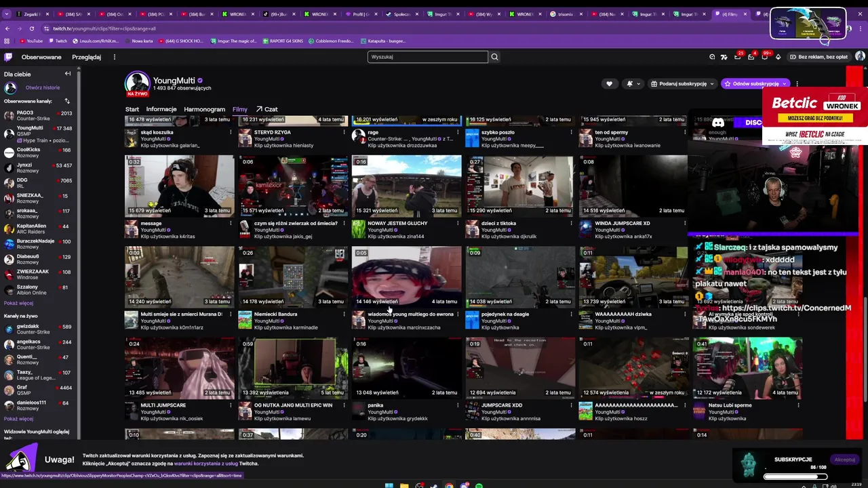
Task: Click the Otwórz historie link
Action: [x=43, y=87]
